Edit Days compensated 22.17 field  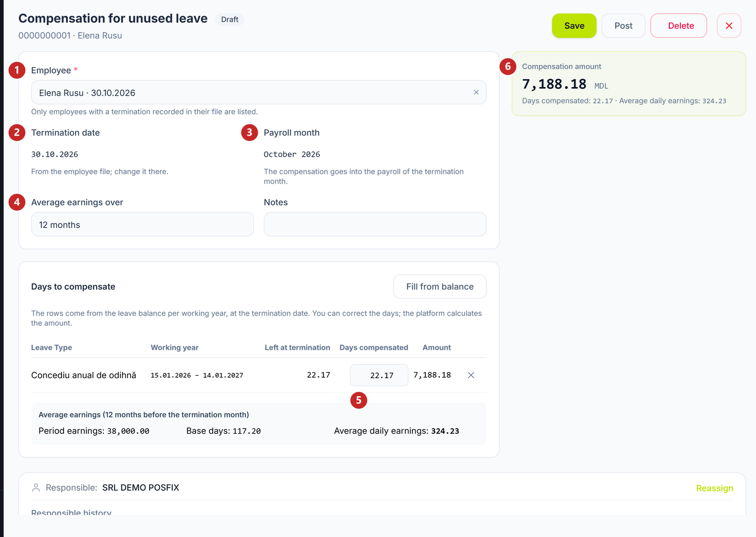[x=379, y=375]
